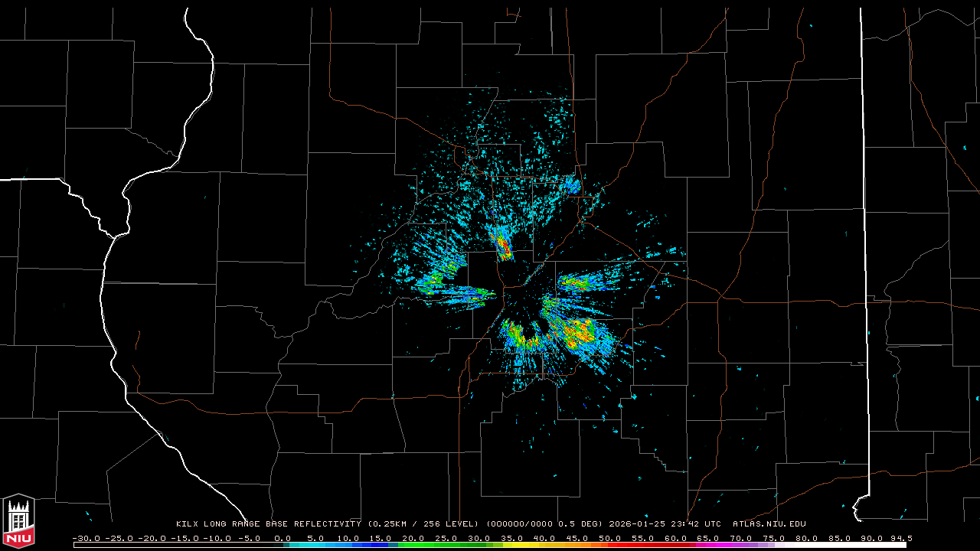Select the 45.0 value on the scale
The image size is (980, 551).
578,538
